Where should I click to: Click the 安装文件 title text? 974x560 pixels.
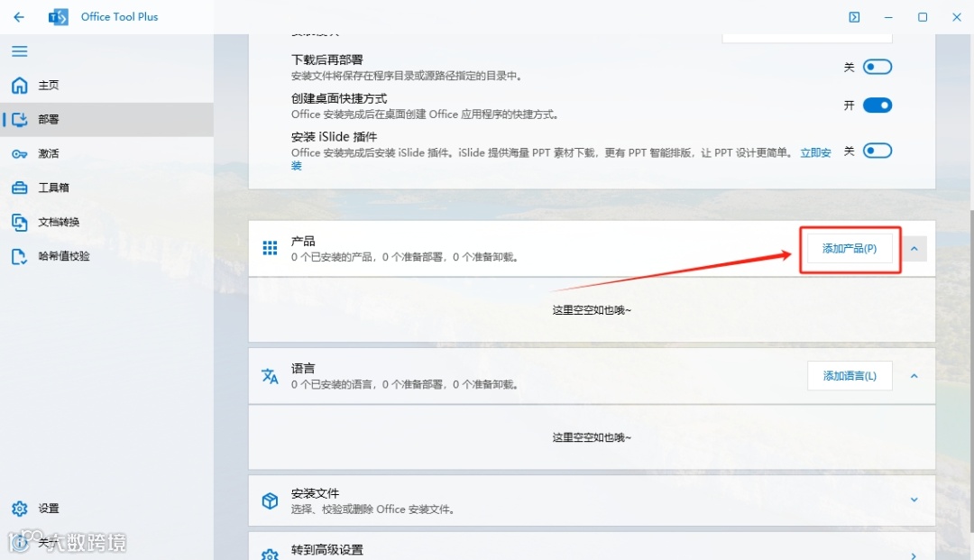coord(315,493)
